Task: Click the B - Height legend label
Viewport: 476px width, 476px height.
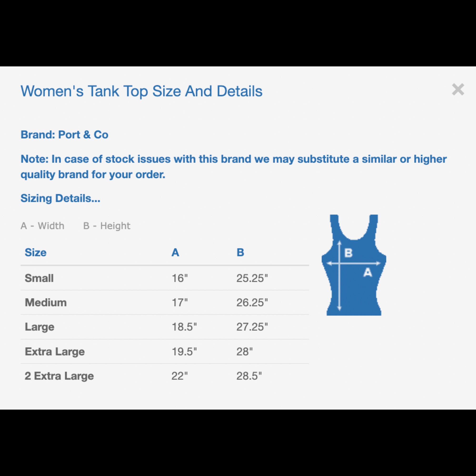Action: click(x=107, y=226)
